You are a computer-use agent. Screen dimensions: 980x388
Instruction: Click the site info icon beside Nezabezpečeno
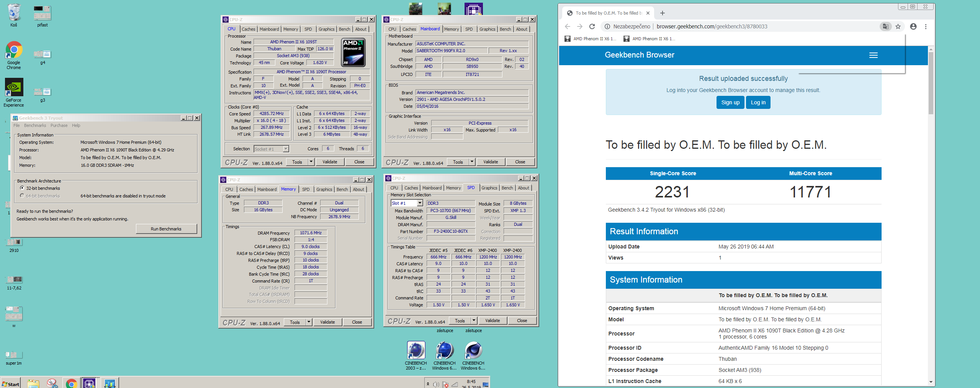click(x=607, y=26)
